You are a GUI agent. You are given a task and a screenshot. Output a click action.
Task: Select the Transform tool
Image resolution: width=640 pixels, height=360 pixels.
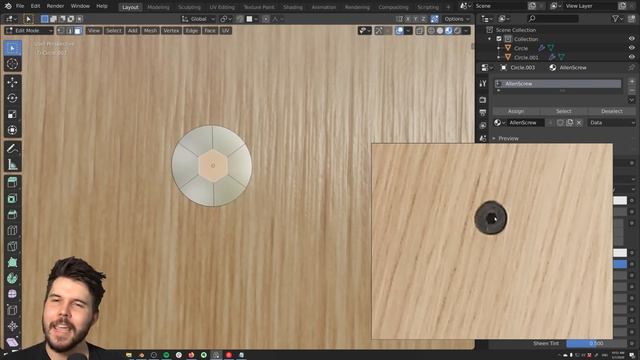[12, 130]
